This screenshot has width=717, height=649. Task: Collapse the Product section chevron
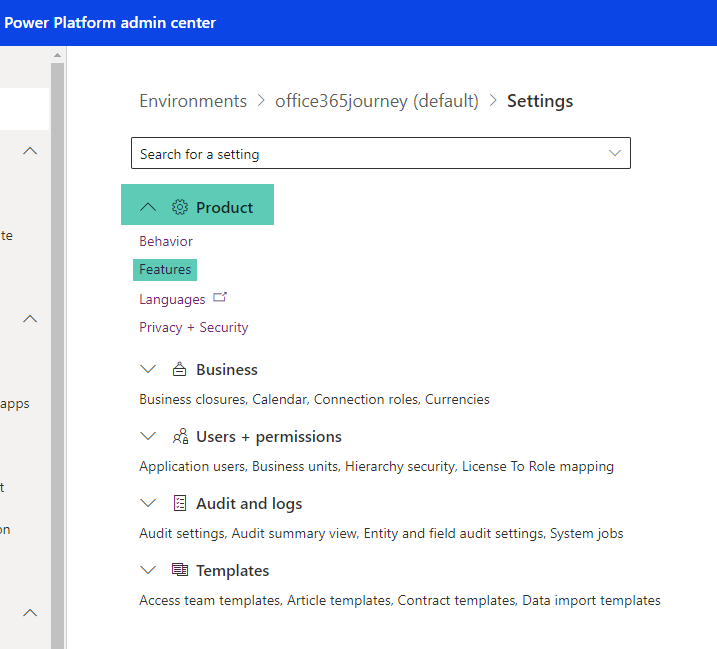tap(148, 207)
